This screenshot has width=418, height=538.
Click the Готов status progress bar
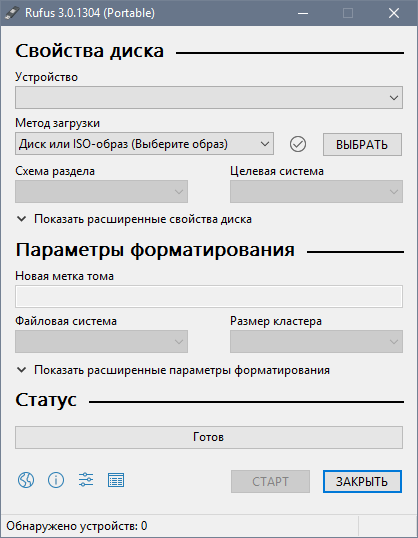[209, 437]
